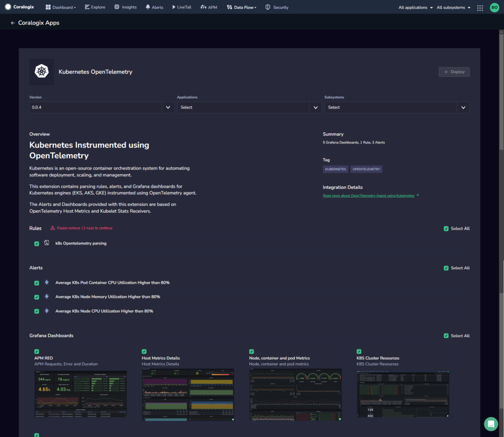The width and height of the screenshot is (504, 437).
Task: Open the LiveTail menu item
Action: coord(182,7)
